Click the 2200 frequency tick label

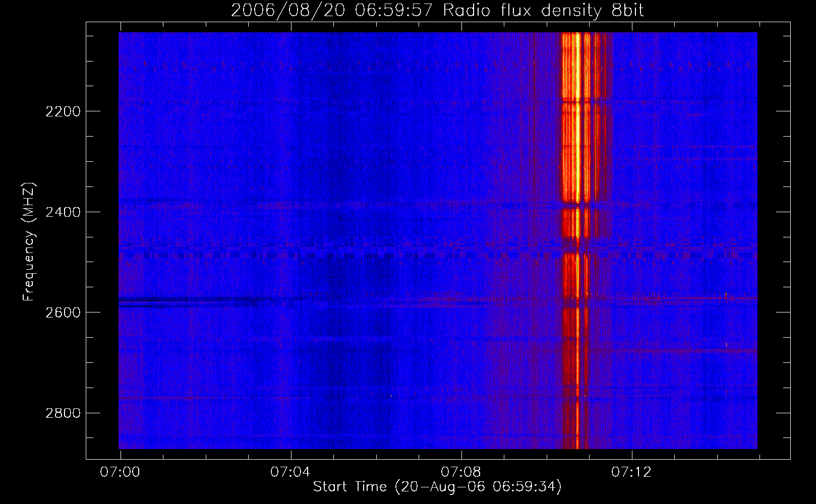(x=63, y=111)
